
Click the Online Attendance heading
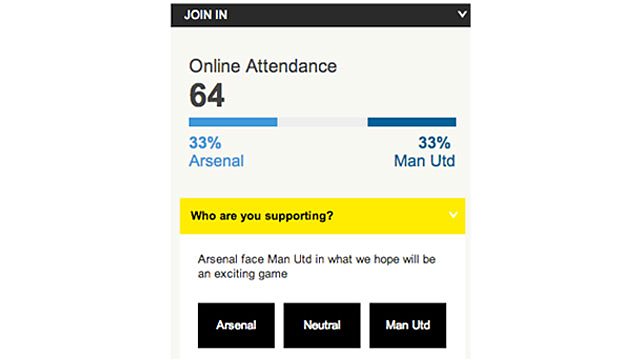click(263, 66)
